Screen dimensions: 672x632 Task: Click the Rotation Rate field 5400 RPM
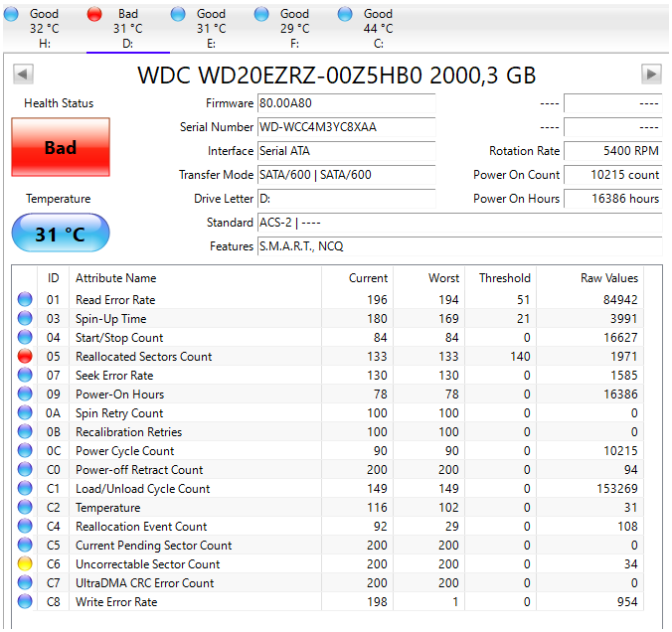pyautogui.click(x=613, y=151)
